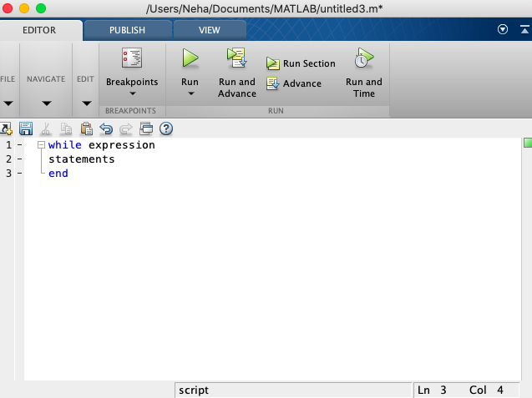Image resolution: width=532 pixels, height=398 pixels.
Task: Click the script label in status bar
Action: coord(194,390)
